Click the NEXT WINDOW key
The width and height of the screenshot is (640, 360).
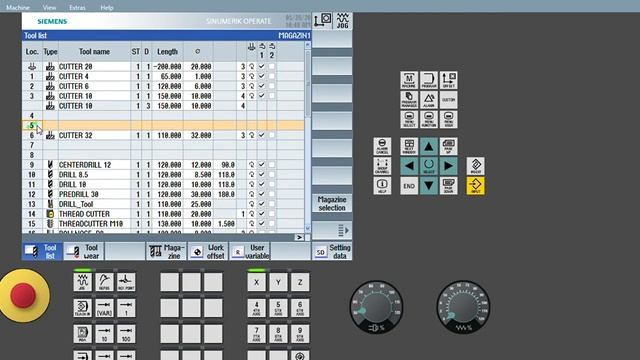(409, 146)
